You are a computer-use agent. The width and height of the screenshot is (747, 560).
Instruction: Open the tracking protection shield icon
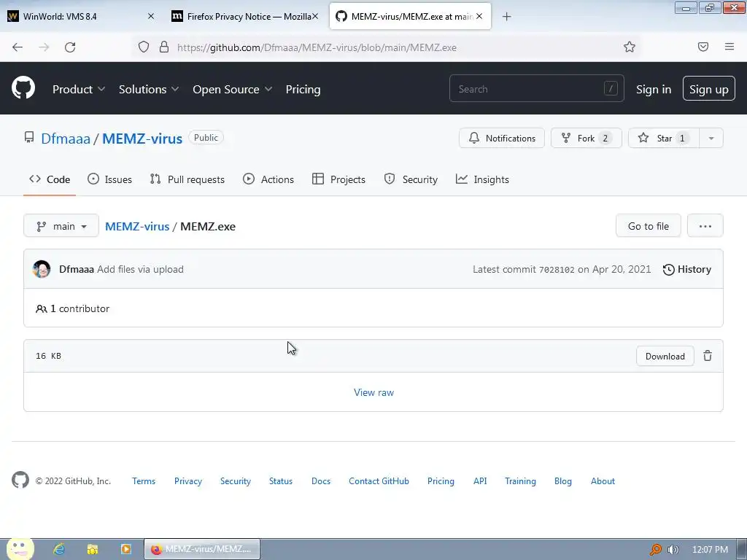(144, 47)
